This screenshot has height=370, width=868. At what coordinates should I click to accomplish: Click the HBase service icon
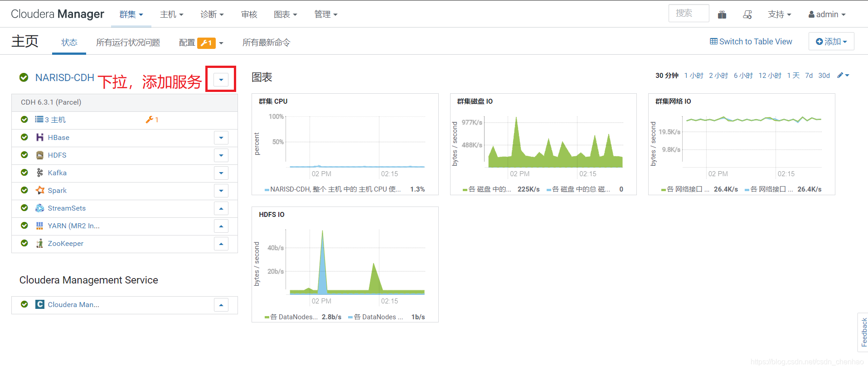click(40, 137)
